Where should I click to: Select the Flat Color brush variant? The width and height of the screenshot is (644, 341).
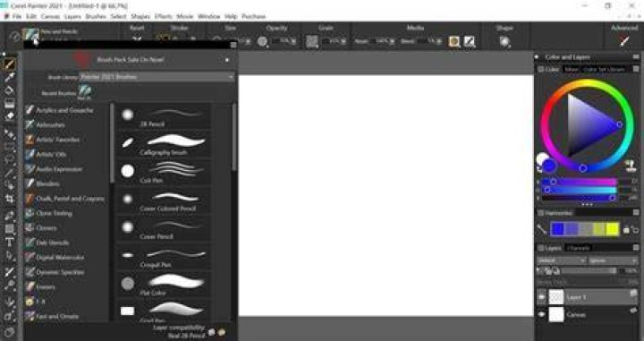click(x=165, y=286)
